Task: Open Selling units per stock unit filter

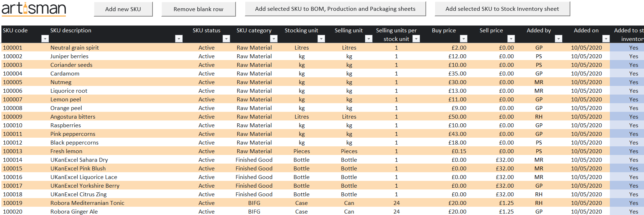Action: pyautogui.click(x=416, y=39)
